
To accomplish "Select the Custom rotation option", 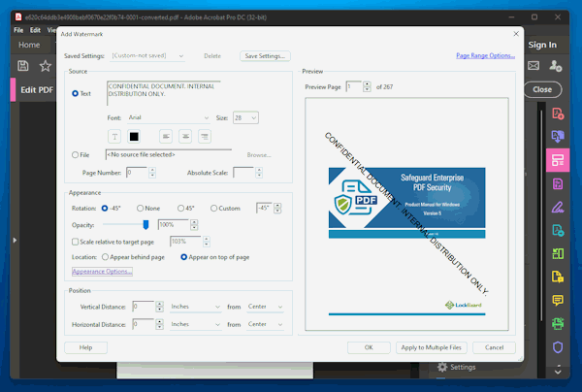I will (213, 209).
